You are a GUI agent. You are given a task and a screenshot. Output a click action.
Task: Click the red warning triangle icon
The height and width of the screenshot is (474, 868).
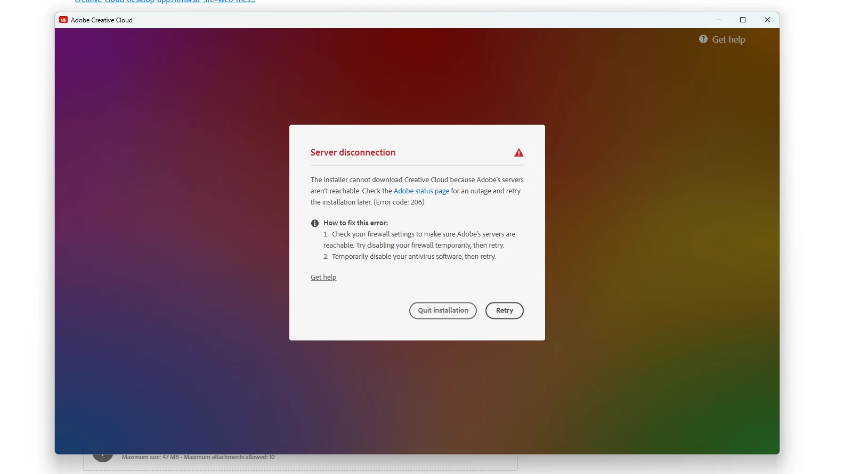coord(519,153)
